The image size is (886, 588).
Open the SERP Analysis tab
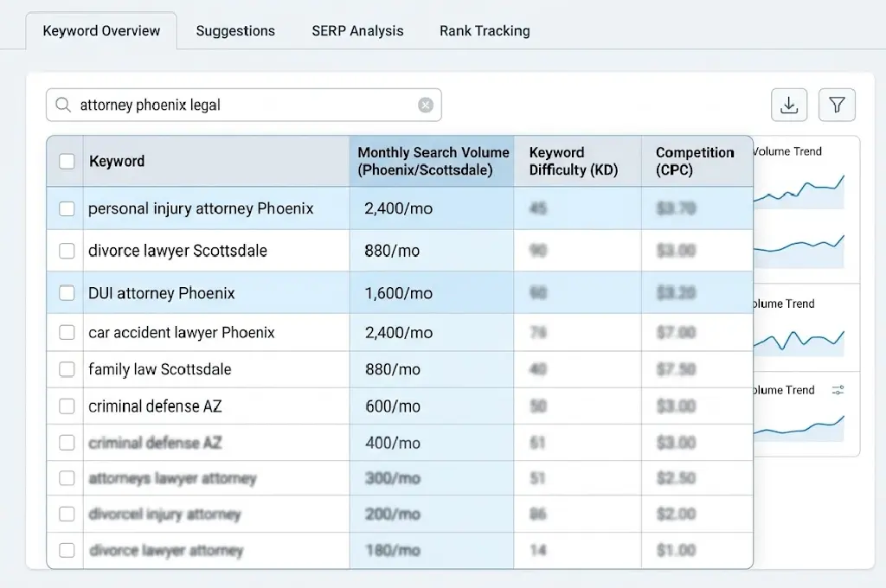coord(357,31)
